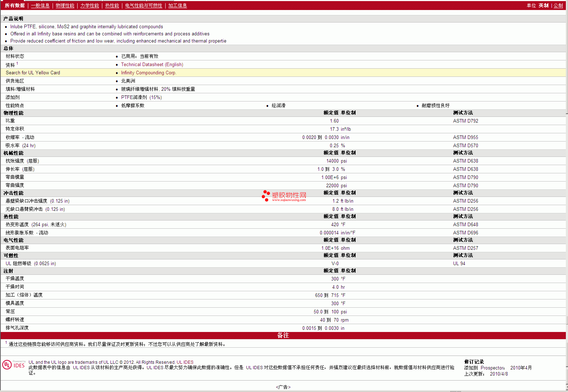Screen dimensions: 568x392
Task: Go to the 物理性能 section tab
Action: 65,6
